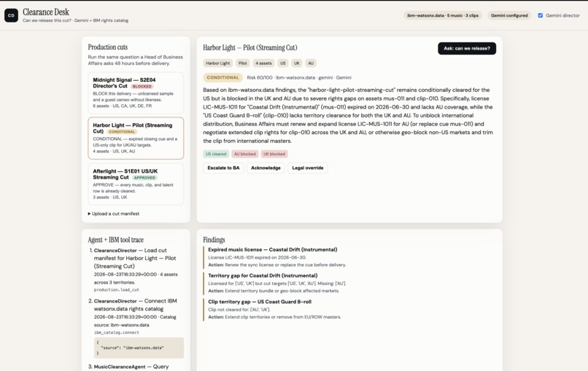
Task: Click the ibm-watsonx.data 5 music 3 clips pill
Action: point(443,15)
